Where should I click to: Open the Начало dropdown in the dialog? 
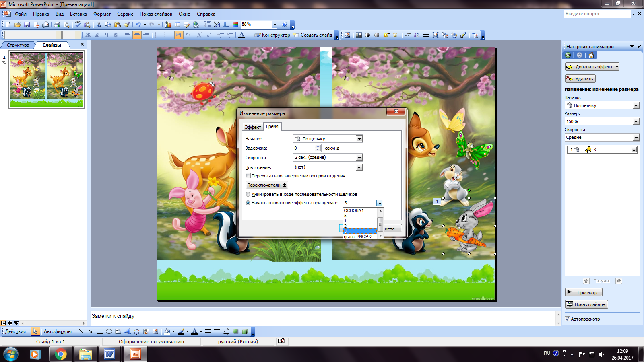[359, 139]
